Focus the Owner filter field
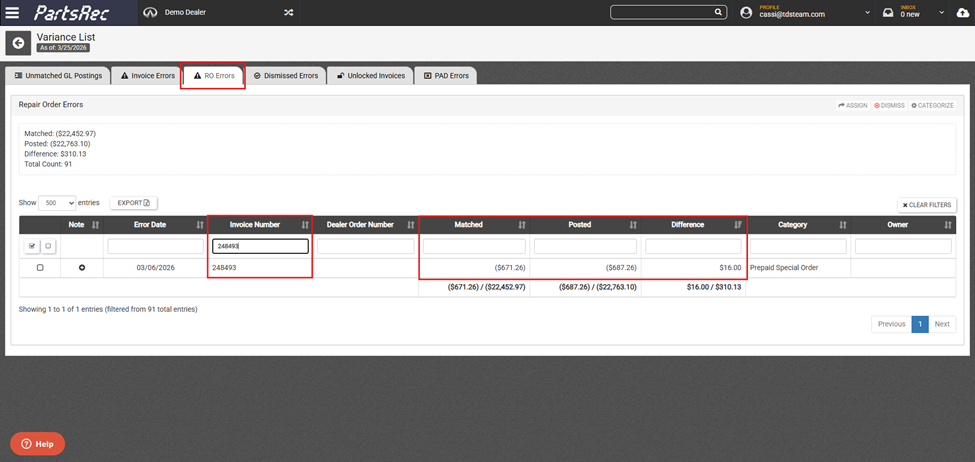This screenshot has width=975, height=462. click(903, 247)
